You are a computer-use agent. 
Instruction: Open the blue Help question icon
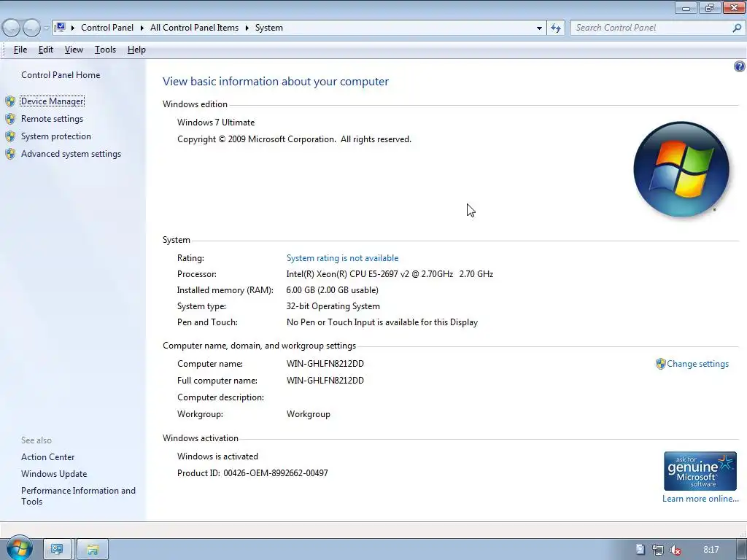tap(739, 66)
